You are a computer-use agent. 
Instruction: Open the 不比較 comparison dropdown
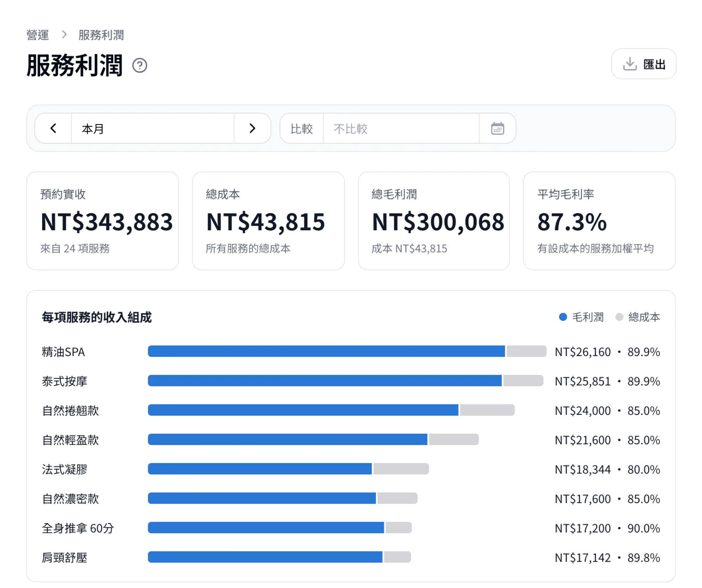401,128
